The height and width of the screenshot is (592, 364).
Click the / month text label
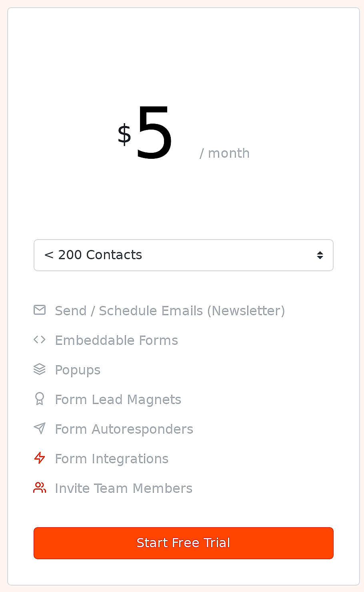(x=225, y=153)
